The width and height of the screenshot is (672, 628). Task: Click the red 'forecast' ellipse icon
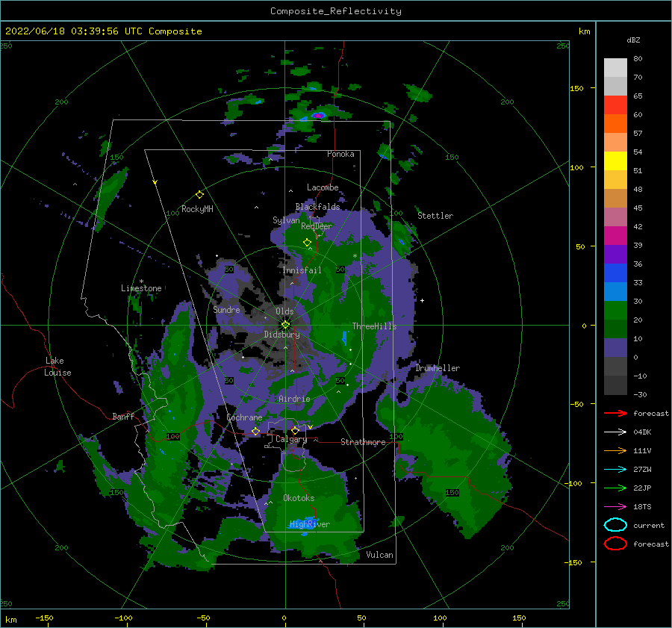point(615,544)
